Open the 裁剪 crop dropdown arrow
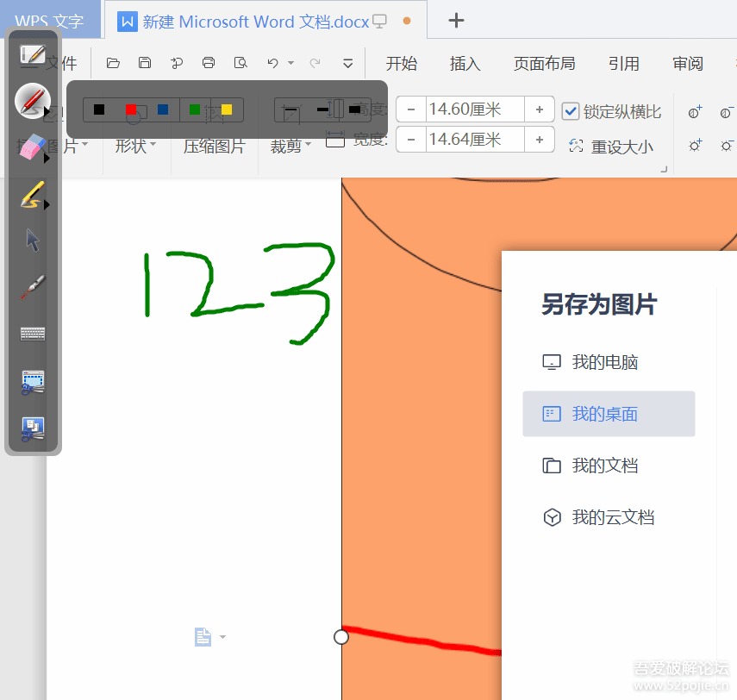737x700 pixels. coord(308,146)
